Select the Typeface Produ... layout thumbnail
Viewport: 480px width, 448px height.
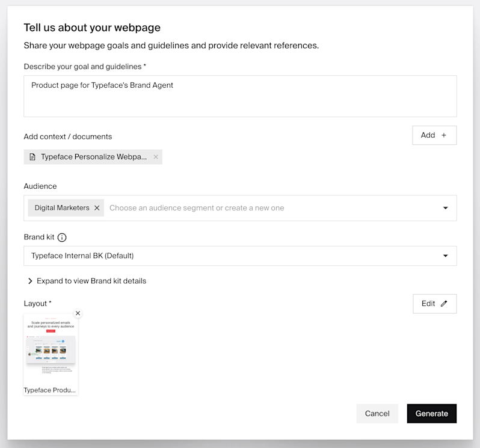point(51,354)
